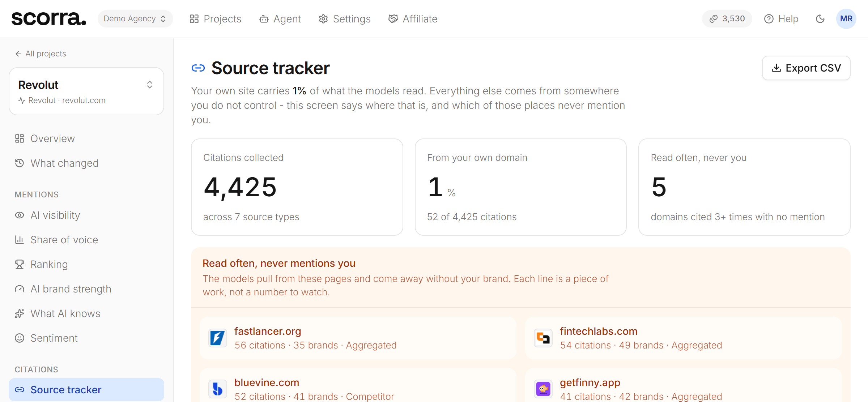Click the From your own domain card
Image resolution: width=868 pixels, height=402 pixels.
point(520,187)
